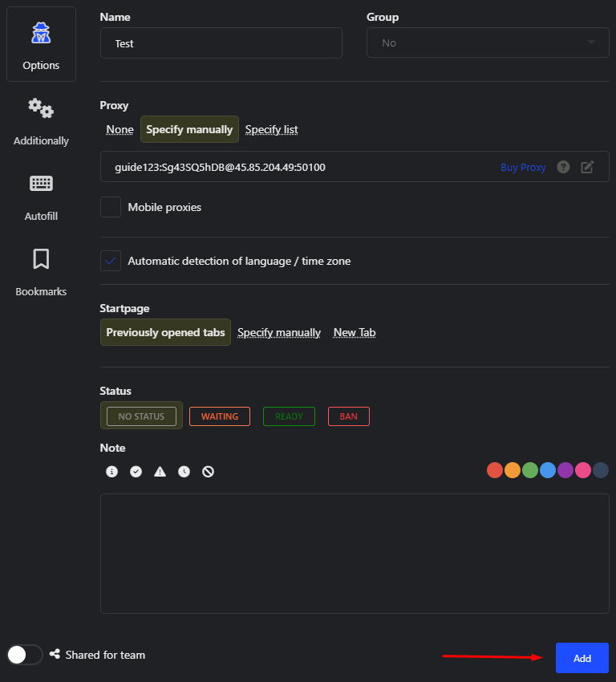Open the Group dropdown showing No
616x682 pixels.
coord(488,43)
